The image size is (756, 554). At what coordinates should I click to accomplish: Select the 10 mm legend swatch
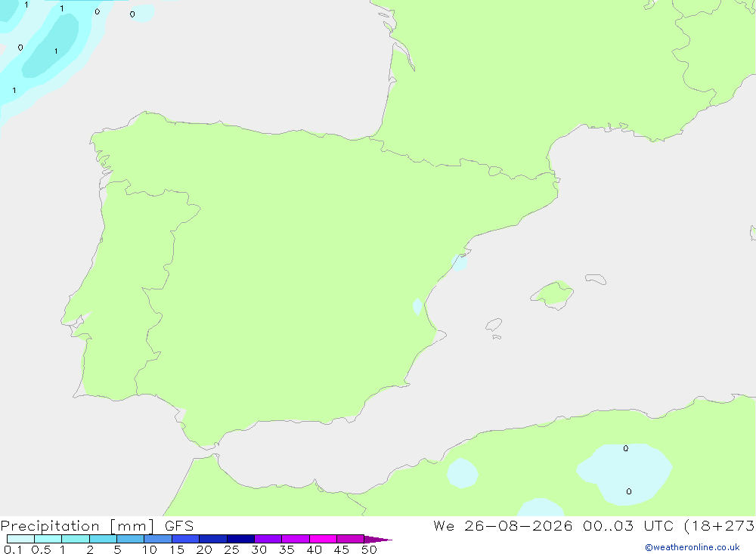(x=158, y=539)
